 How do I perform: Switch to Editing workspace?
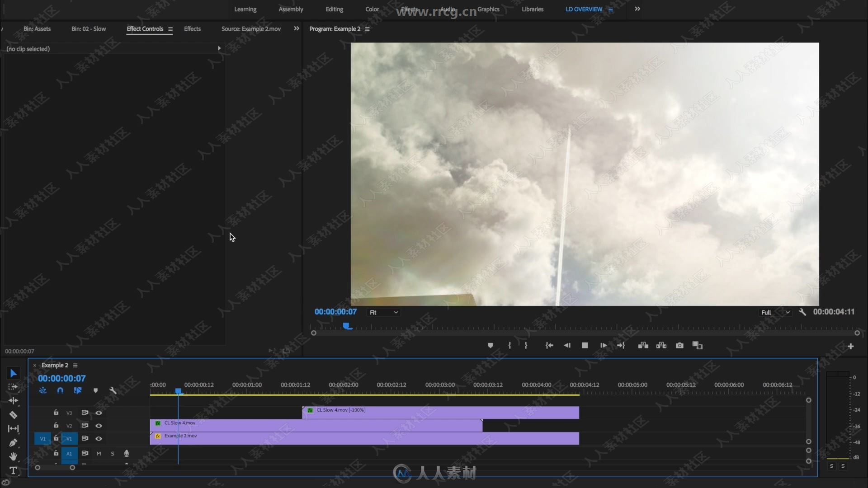click(334, 9)
